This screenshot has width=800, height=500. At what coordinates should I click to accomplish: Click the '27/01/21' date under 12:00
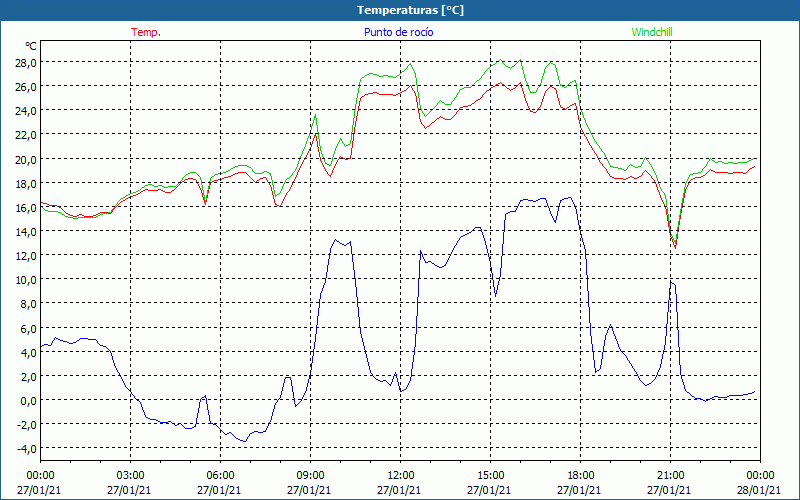pos(399,490)
